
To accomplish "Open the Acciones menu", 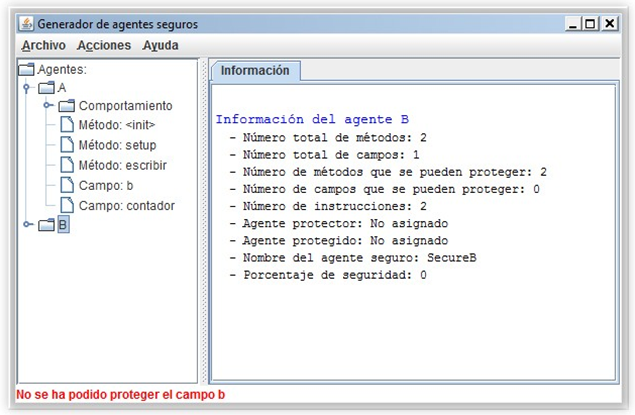I will tap(104, 45).
